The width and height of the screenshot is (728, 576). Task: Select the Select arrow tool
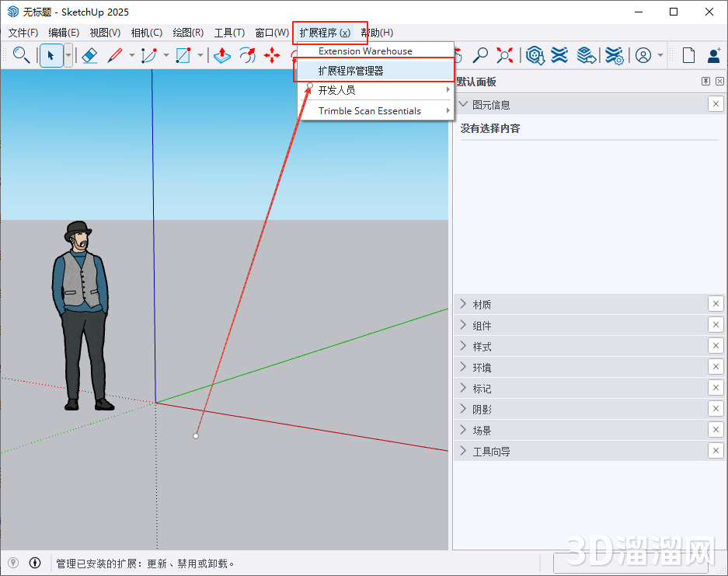pos(49,55)
